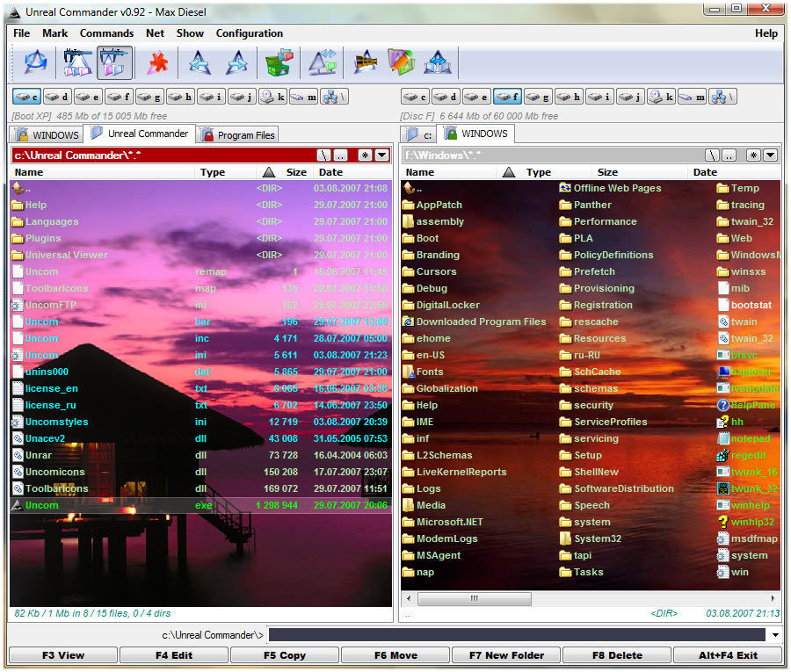791x672 pixels.
Task: Click the command line input field
Action: [x=517, y=635]
